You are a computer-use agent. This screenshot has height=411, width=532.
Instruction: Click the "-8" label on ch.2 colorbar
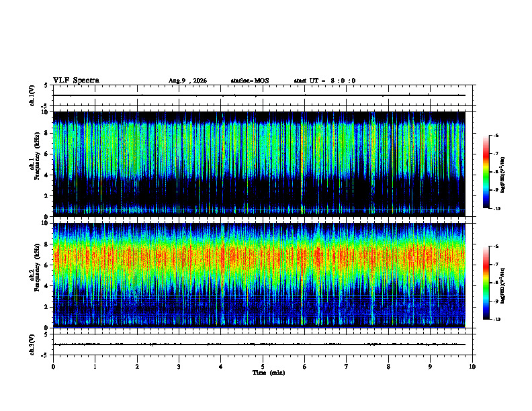[x=496, y=283]
